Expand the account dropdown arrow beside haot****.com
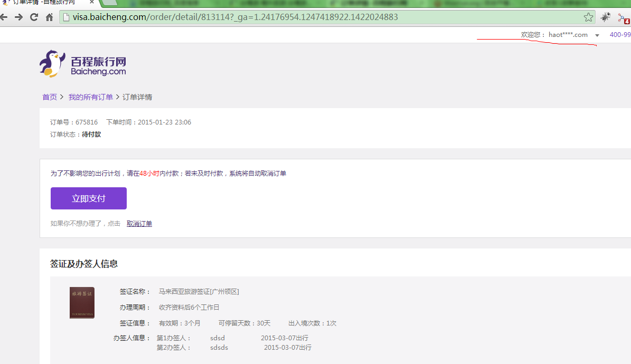This screenshot has height=364, width=631. click(x=597, y=35)
